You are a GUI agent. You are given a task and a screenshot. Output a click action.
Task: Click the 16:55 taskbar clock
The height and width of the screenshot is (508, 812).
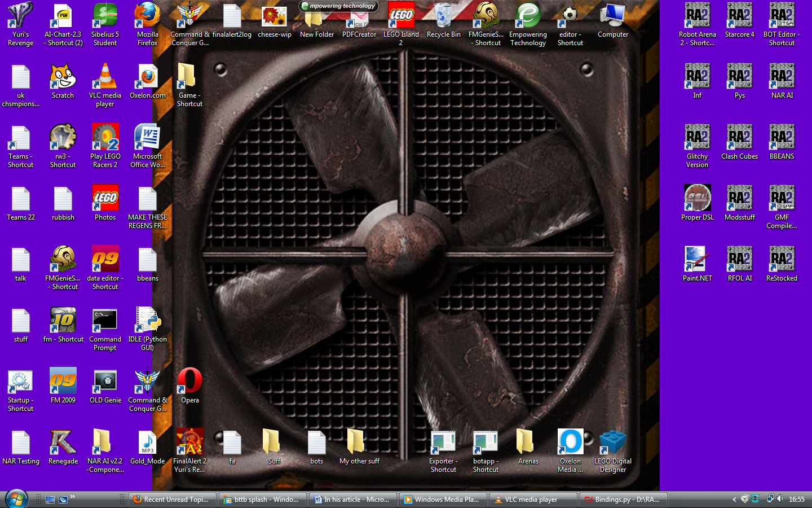coord(797,500)
